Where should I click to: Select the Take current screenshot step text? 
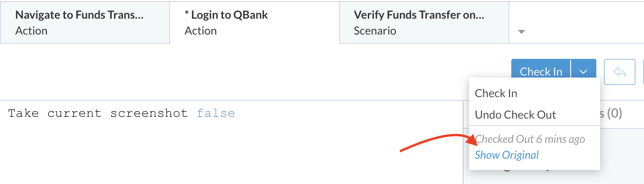click(x=98, y=113)
